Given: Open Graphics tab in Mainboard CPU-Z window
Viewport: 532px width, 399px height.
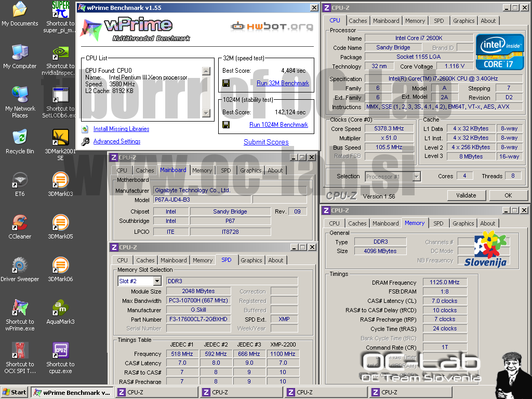Looking at the screenshot, I should 251,170.
